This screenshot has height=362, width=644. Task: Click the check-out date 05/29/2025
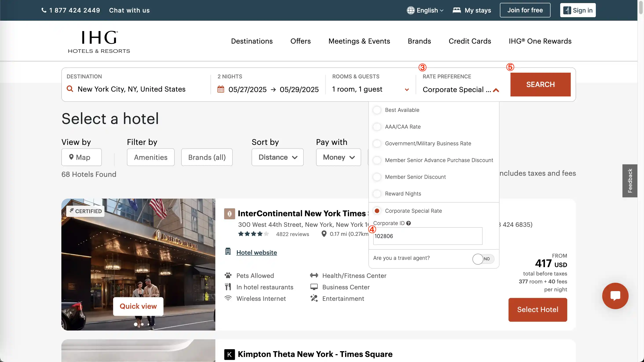click(299, 89)
